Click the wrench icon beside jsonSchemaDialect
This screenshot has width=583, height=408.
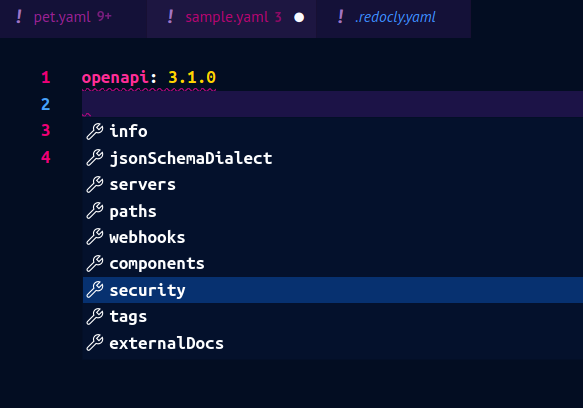click(94, 158)
